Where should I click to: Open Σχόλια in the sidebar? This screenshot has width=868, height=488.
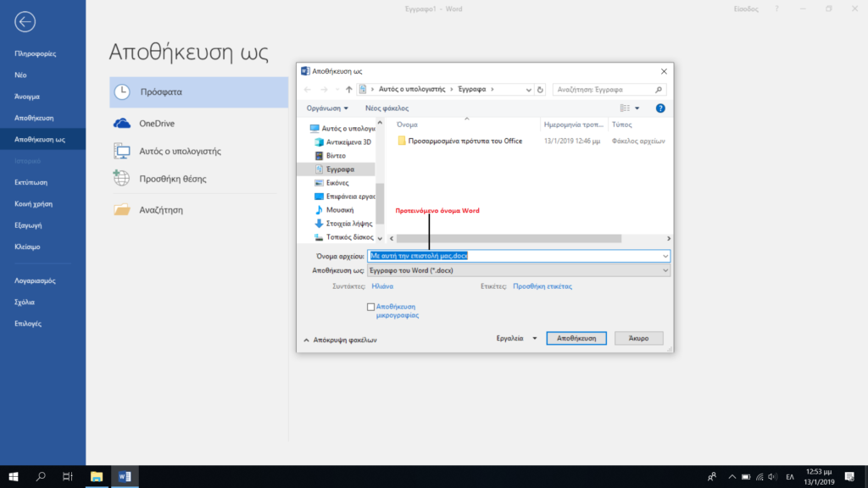click(x=25, y=302)
